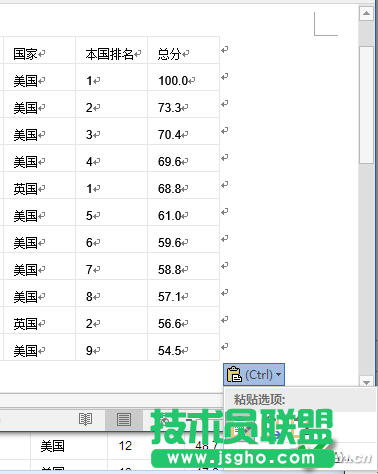
Task: Select the 英国 cell with score 68.8
Action: click(39, 185)
